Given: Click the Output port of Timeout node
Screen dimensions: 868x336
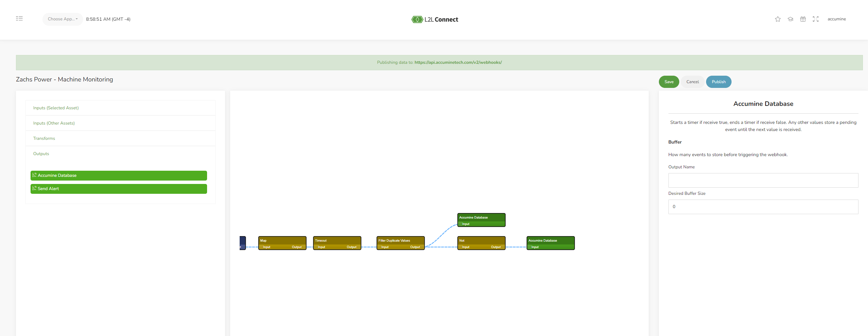Looking at the screenshot, I should (x=352, y=247).
